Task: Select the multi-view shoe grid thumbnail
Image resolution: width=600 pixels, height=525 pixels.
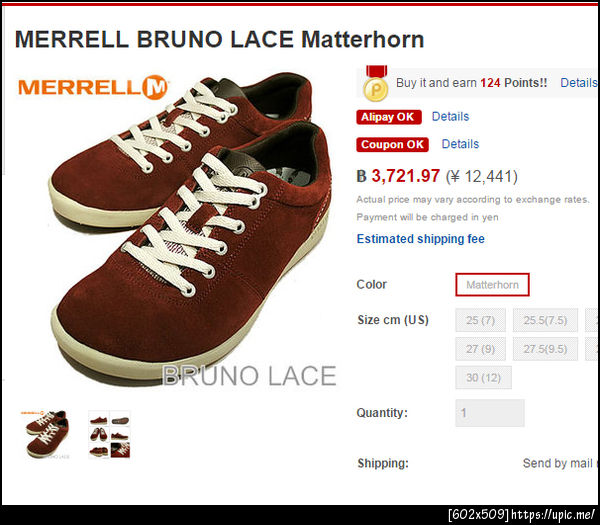Action: 109,434
